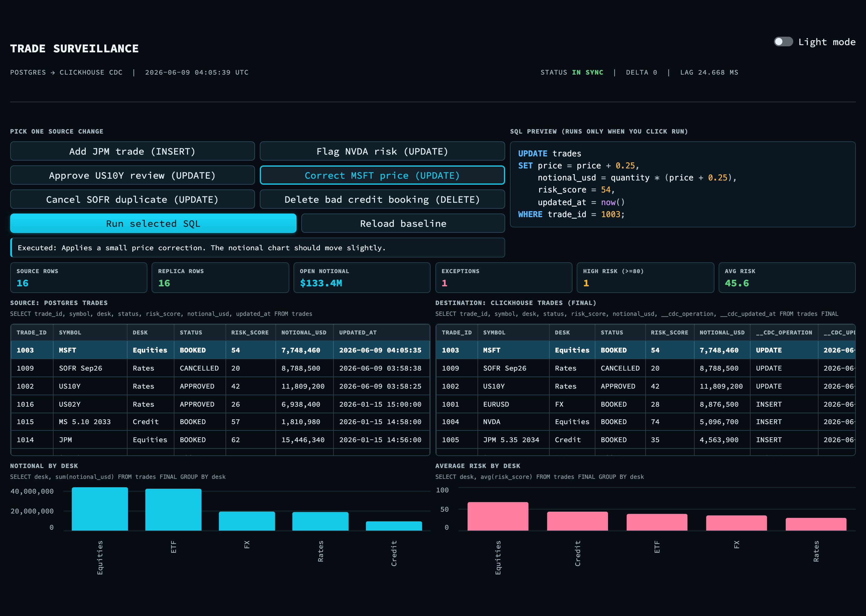Select JPM trade 1014 row
The width and height of the screenshot is (866, 616).
tap(220, 440)
